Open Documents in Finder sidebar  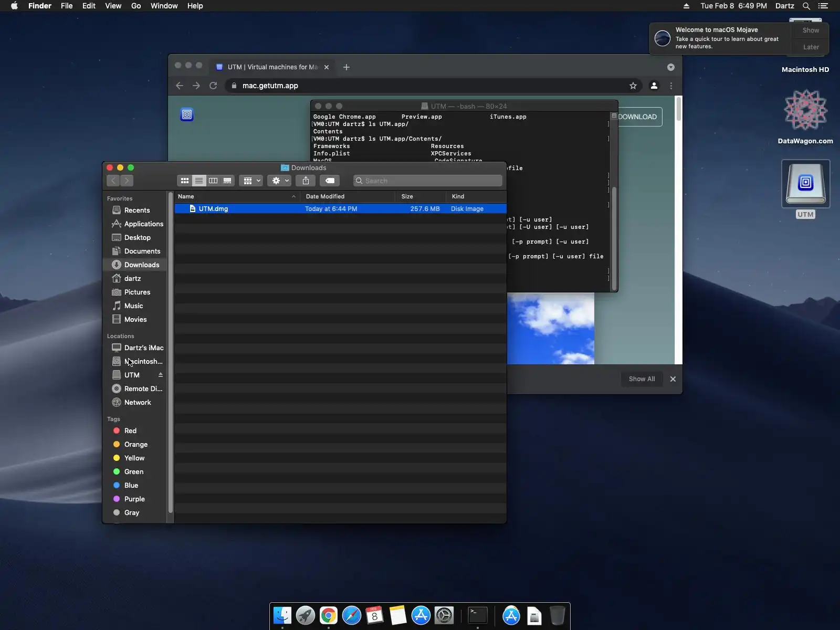(135, 251)
